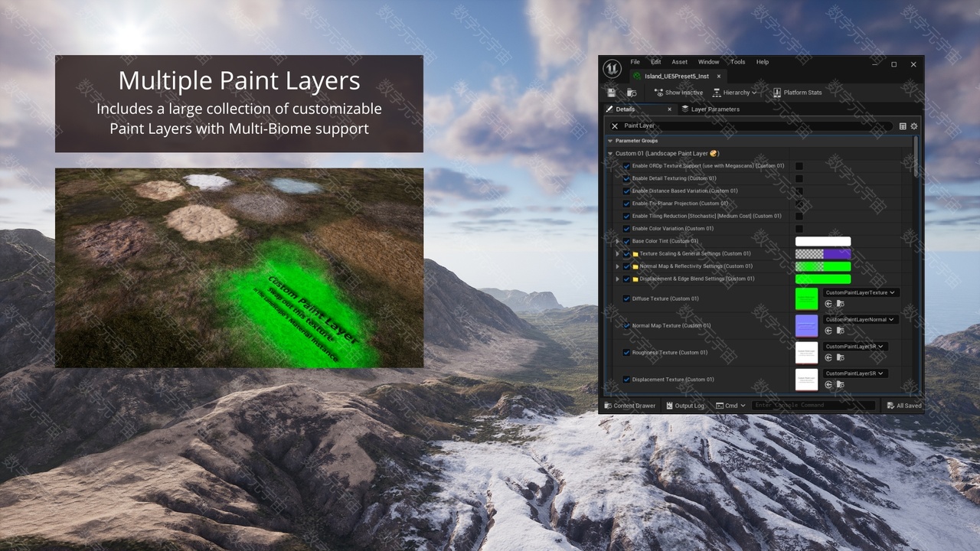
Task: Uncheck Enable Detail Texturing override checkbox
Action: point(626,178)
